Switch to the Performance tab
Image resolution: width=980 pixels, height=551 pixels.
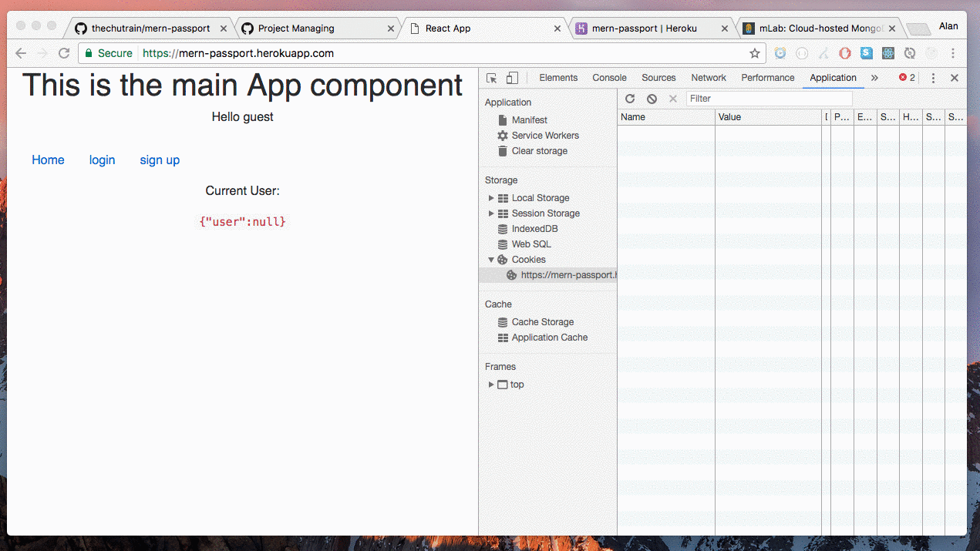point(768,78)
